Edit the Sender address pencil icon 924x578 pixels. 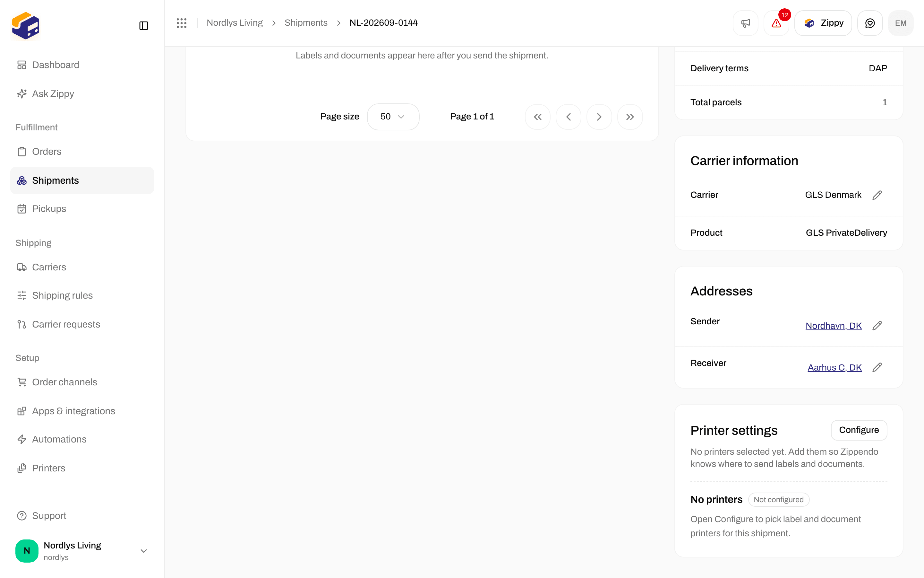[877, 326]
